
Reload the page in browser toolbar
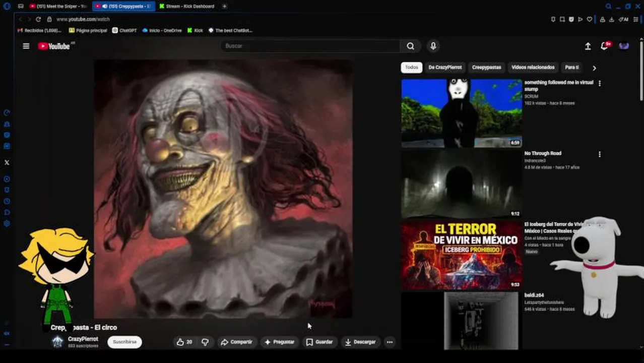[x=38, y=19]
